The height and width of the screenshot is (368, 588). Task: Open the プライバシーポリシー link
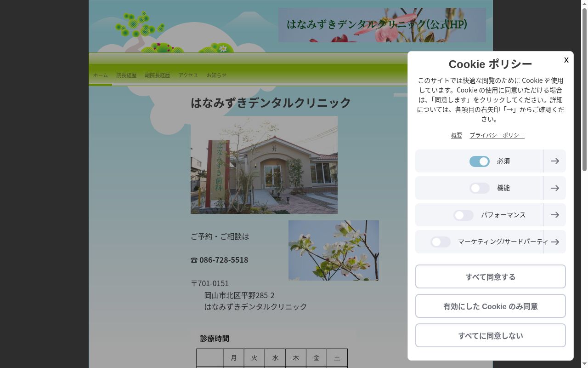pyautogui.click(x=497, y=135)
